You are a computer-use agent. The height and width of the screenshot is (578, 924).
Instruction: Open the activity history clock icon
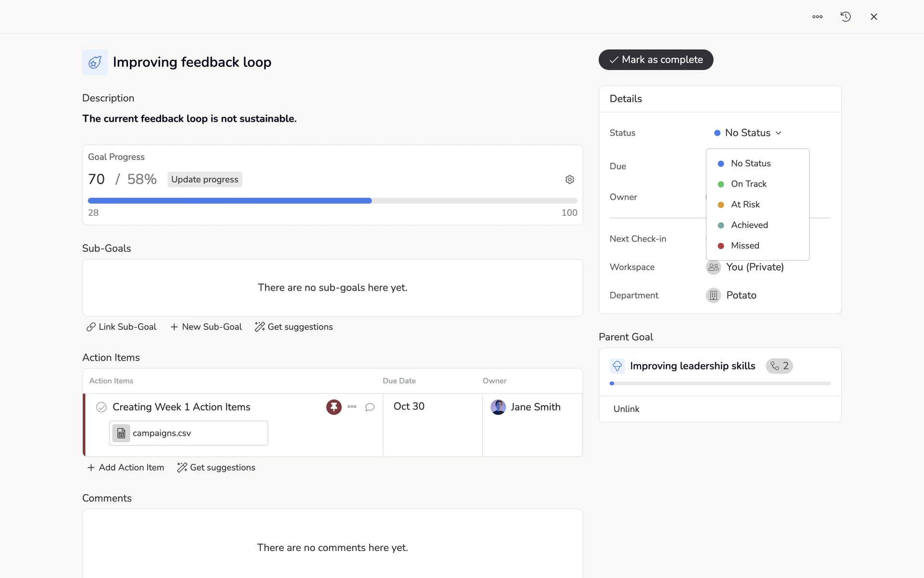point(846,17)
